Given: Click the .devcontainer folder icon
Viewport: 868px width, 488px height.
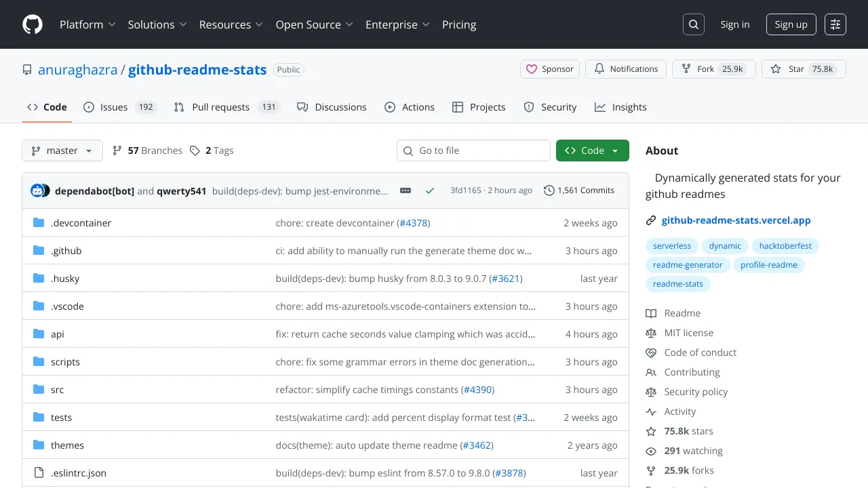Looking at the screenshot, I should pos(39,222).
